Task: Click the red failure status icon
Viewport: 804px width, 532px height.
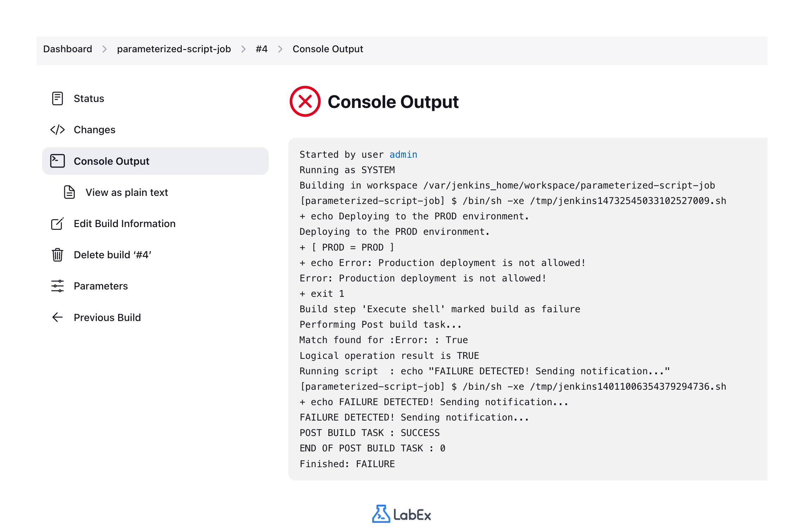Action: point(305,102)
